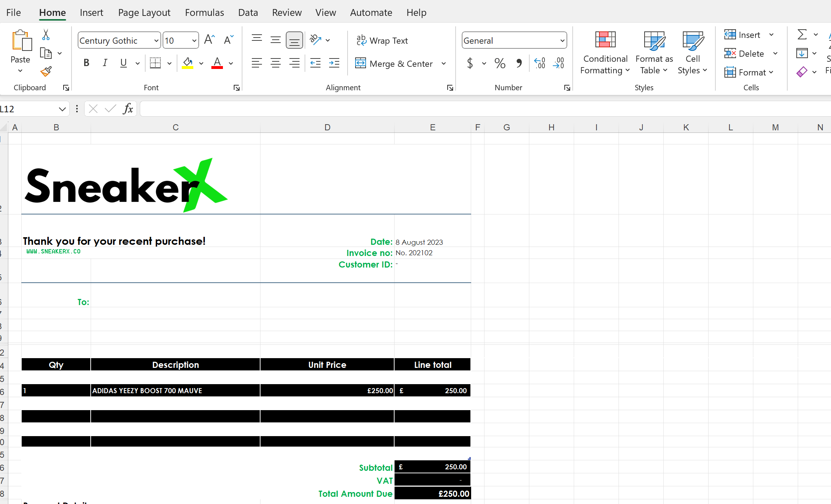Expand Conditional Formatting menu
The width and height of the screenshot is (831, 504).
[x=605, y=53]
